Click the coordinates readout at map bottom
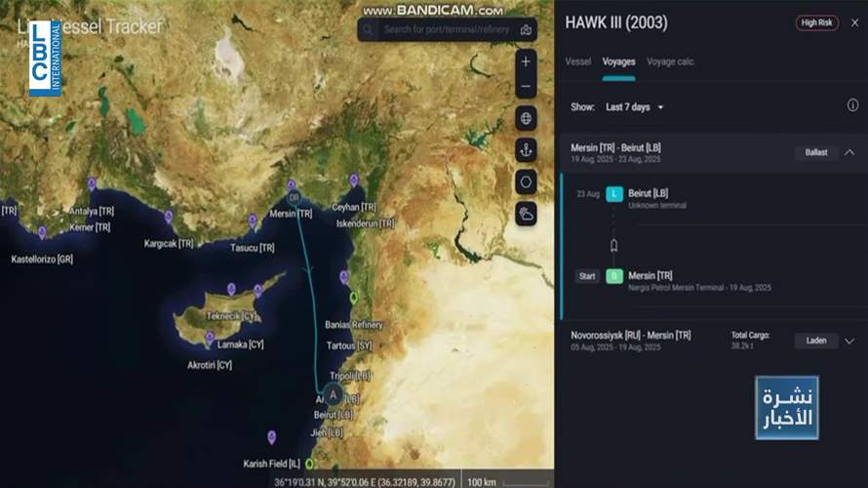This screenshot has width=868, height=488. (x=364, y=482)
